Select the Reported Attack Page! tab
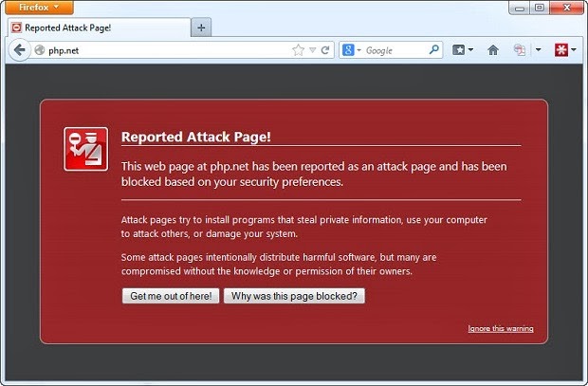Image resolution: width=588 pixels, height=386 pixels. (99, 28)
